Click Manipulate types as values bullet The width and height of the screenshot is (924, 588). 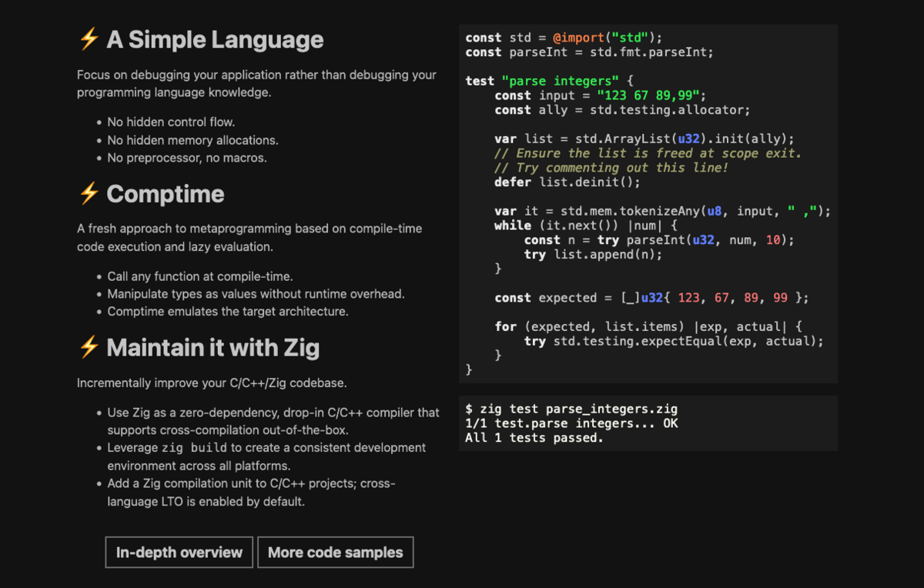[256, 293]
